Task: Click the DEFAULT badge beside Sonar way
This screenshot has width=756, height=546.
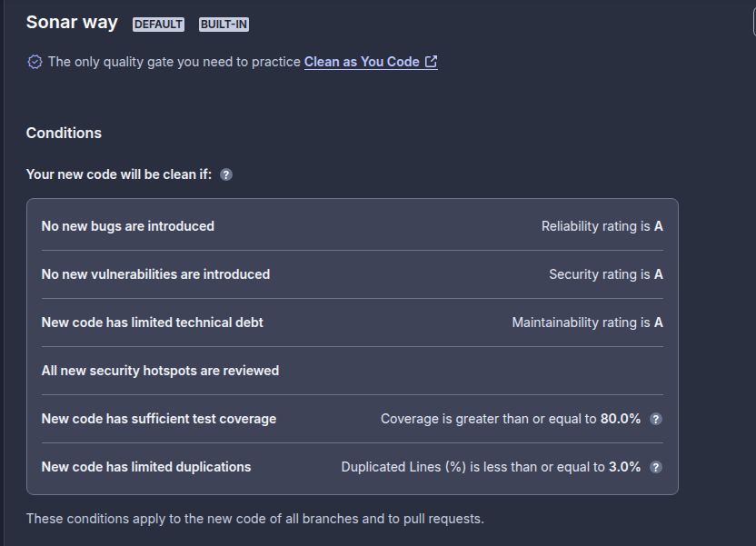Action: [158, 25]
